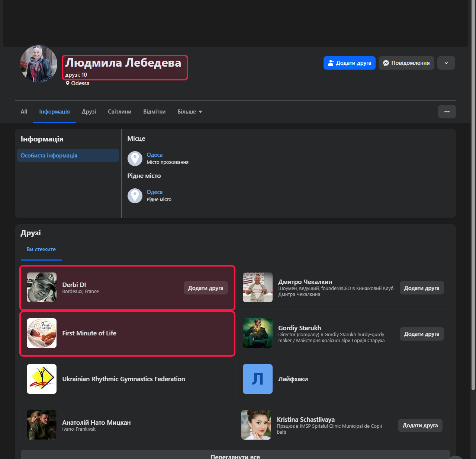
Task: Click the location pin icon for Місто проживання
Action: click(x=135, y=159)
